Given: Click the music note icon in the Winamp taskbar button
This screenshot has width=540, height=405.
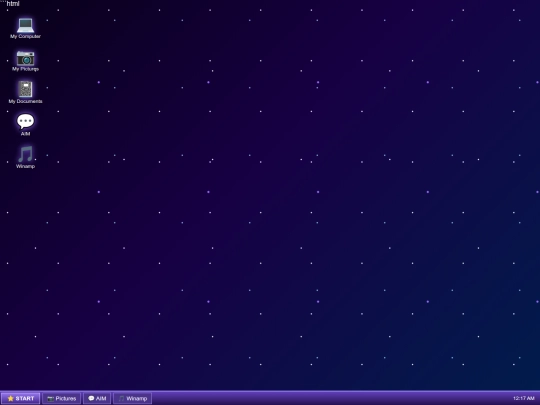Looking at the screenshot, I should 121,398.
